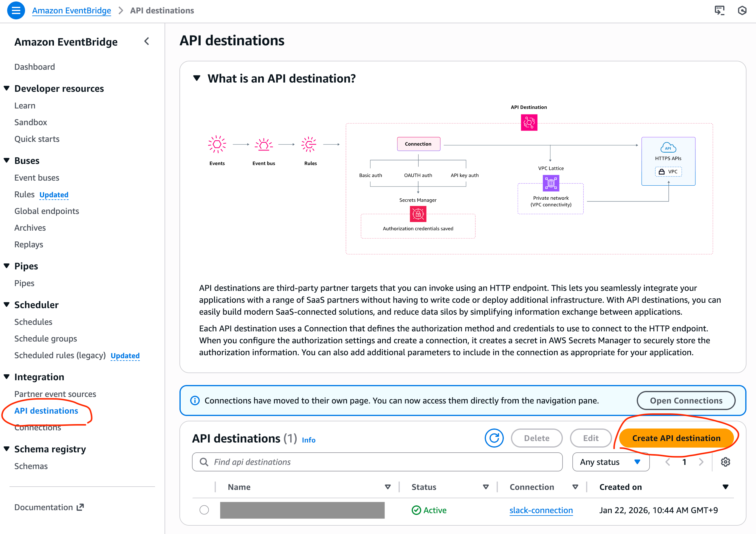Refresh the API destinations list

coord(494,438)
